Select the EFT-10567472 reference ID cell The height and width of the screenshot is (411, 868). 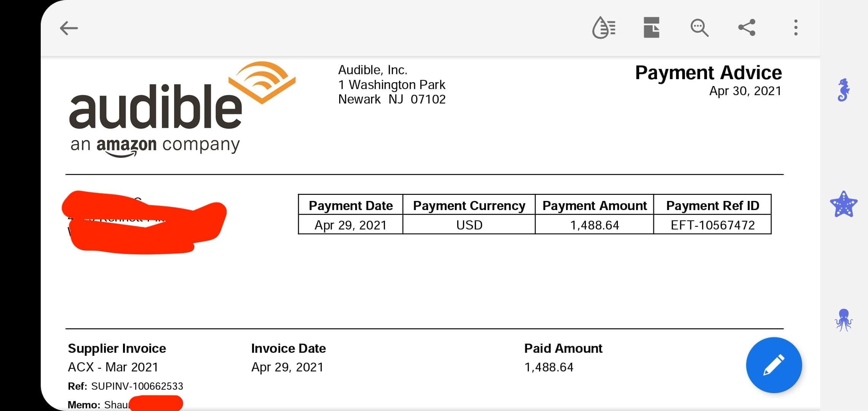click(x=712, y=225)
